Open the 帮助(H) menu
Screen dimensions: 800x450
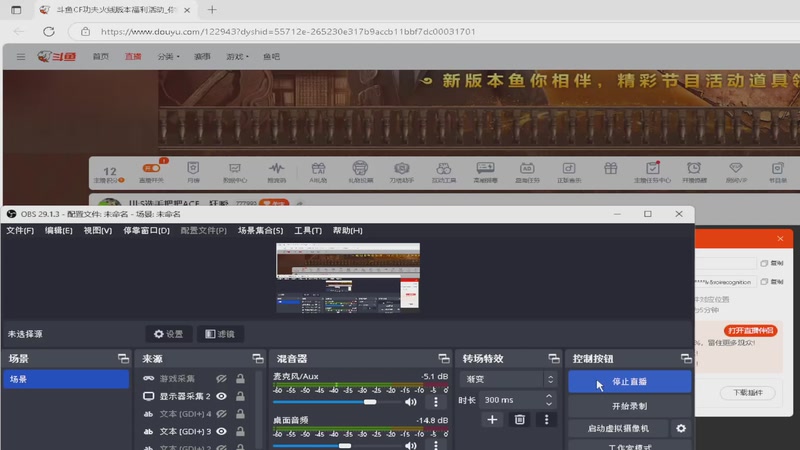(347, 231)
